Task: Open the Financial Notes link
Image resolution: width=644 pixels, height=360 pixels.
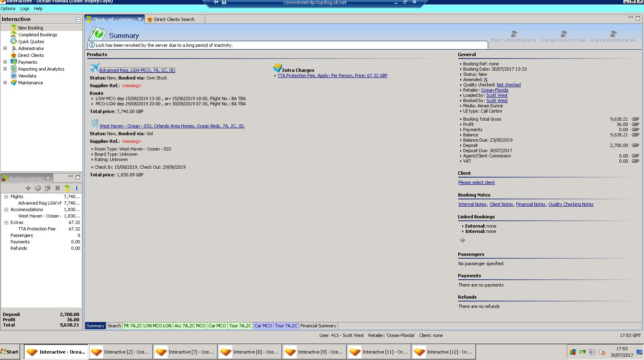Action: coord(531,204)
